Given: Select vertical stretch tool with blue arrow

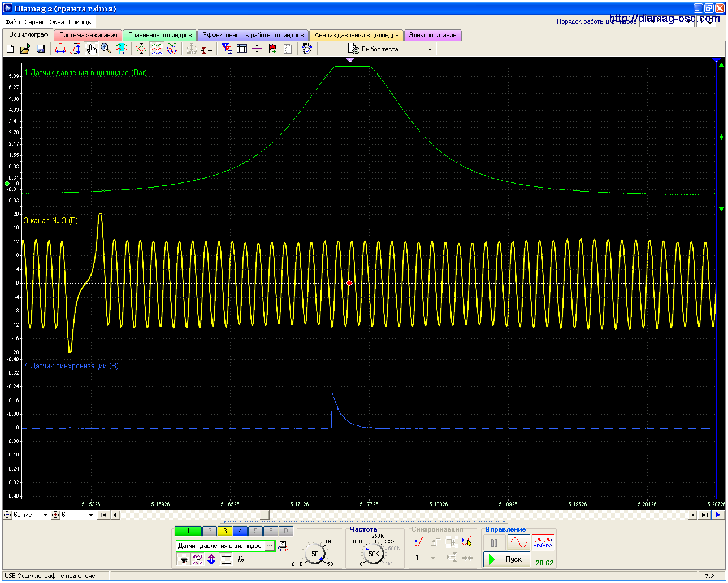Looking at the screenshot, I should point(76,49).
